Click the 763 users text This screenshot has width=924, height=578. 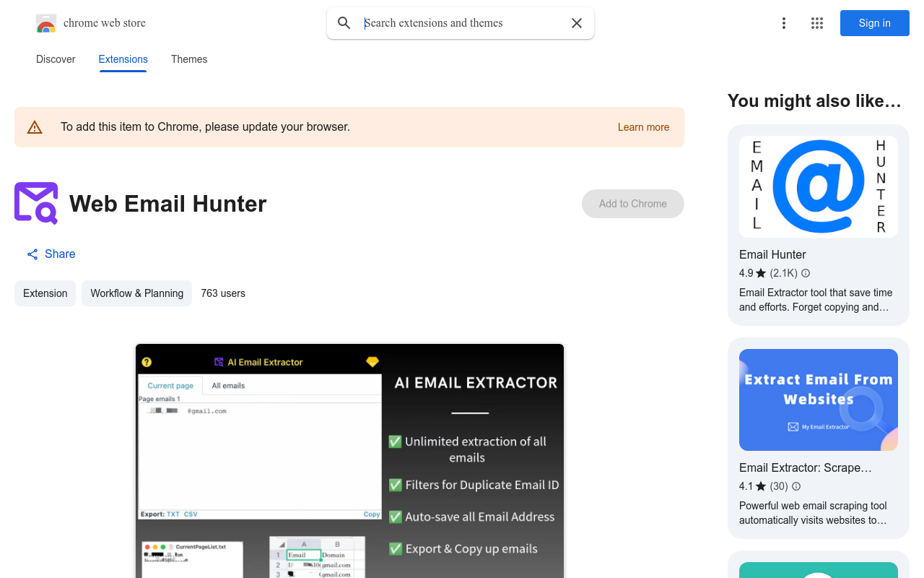pyautogui.click(x=223, y=293)
